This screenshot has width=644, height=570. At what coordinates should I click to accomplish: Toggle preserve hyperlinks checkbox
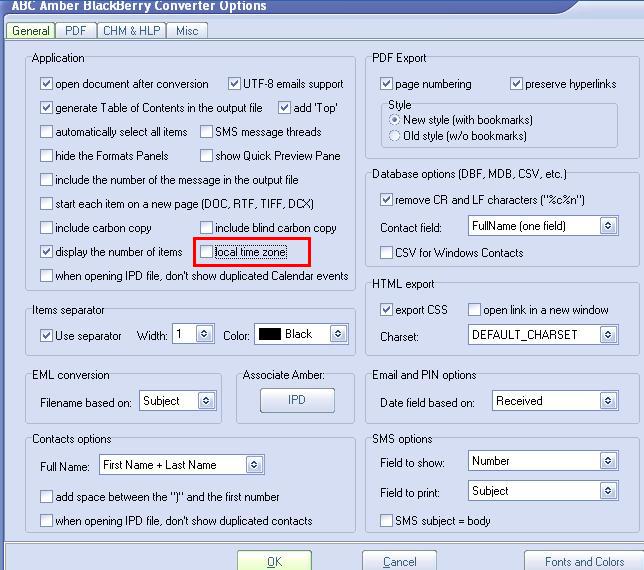coord(516,84)
